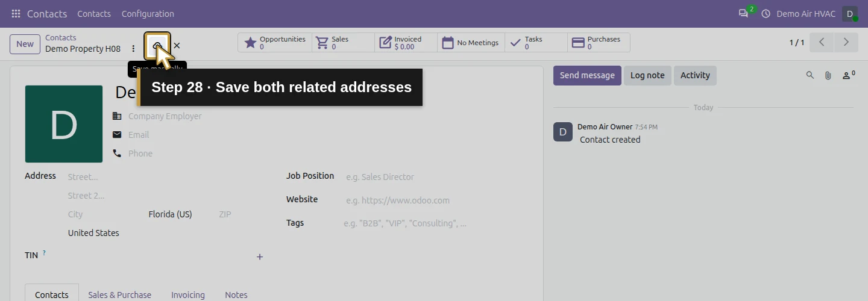Open the record actions menu
This screenshot has width=868, height=301.
tap(134, 49)
